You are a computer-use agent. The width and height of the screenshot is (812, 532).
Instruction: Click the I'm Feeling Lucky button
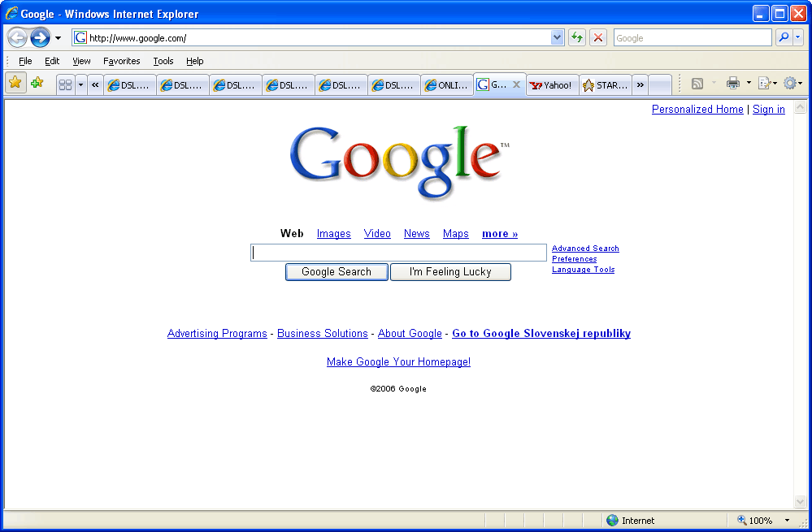(x=450, y=272)
